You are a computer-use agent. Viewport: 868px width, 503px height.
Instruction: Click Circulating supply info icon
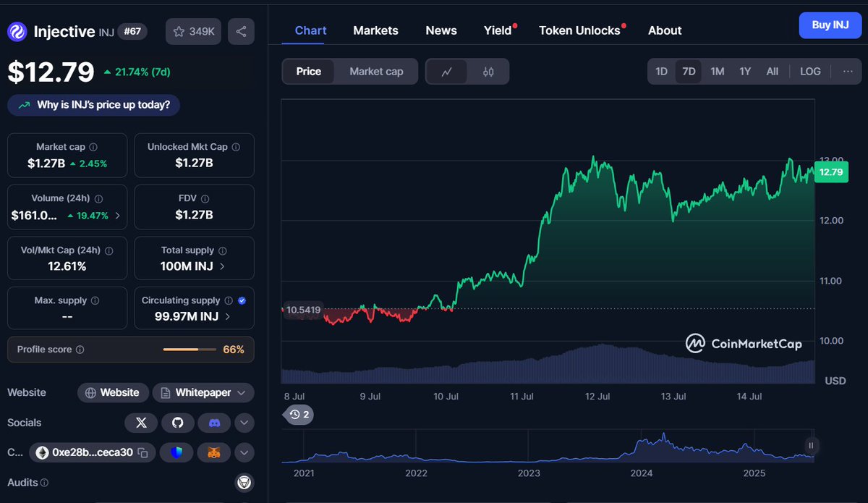point(229,300)
